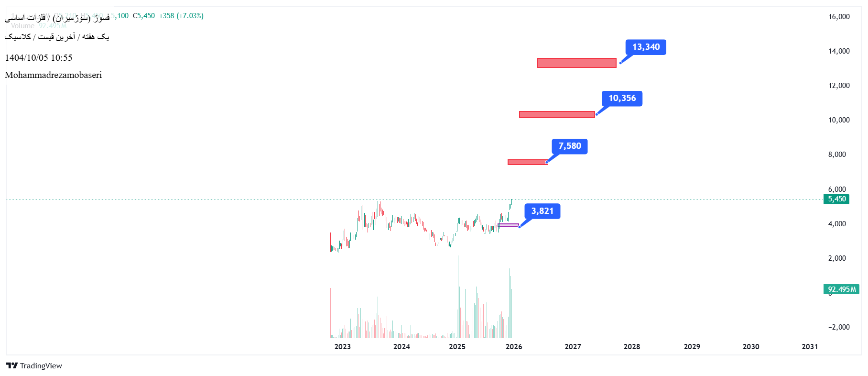This screenshot has height=376, width=868.
Task: Click the −2,000 price axis label
Action: tap(839, 327)
